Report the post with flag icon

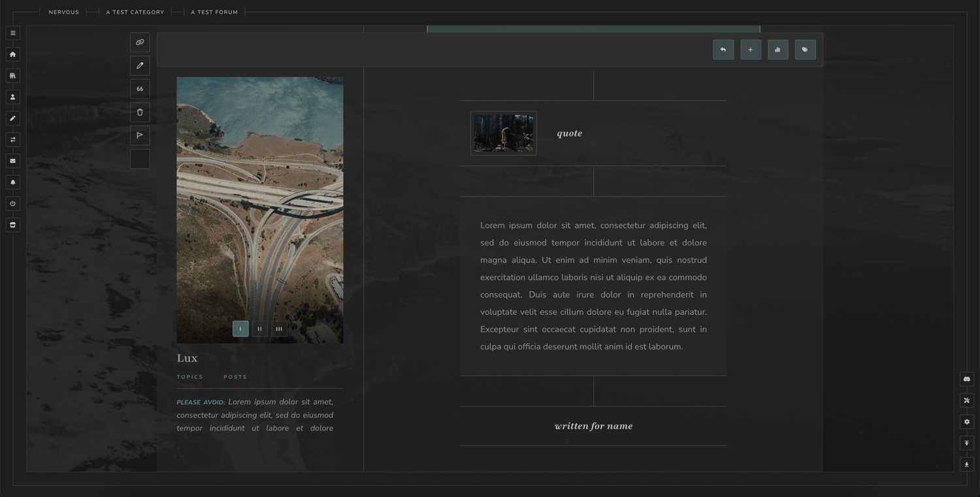pyautogui.click(x=140, y=135)
